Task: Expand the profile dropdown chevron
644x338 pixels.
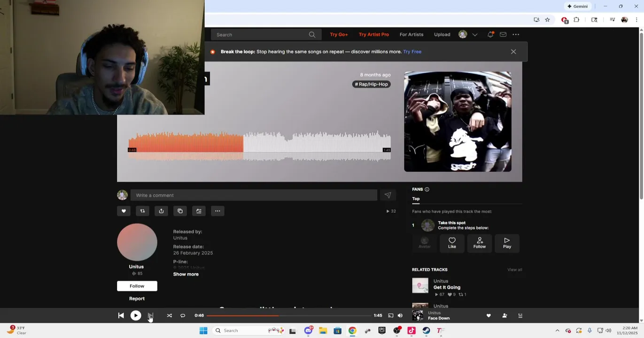Action: pos(475,34)
